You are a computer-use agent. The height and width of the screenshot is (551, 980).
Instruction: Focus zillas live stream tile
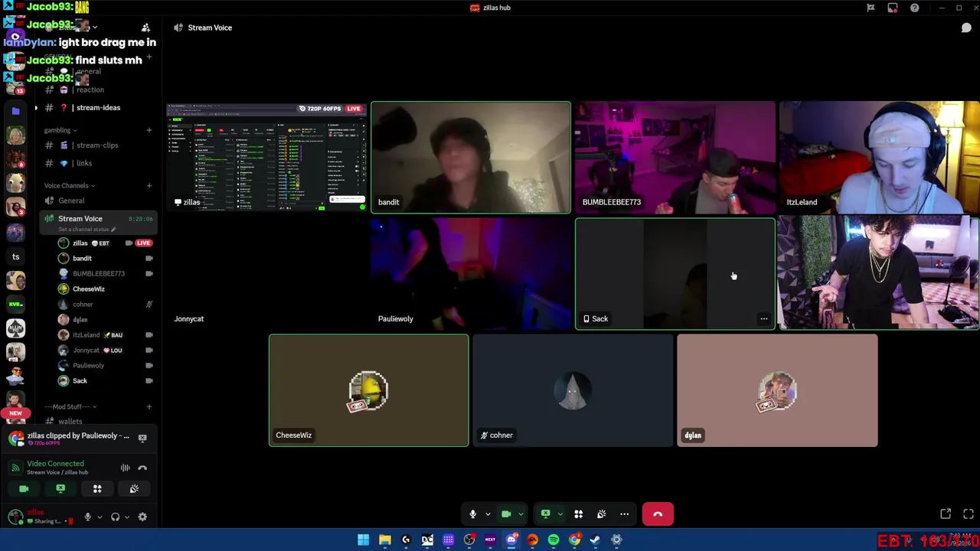(267, 157)
